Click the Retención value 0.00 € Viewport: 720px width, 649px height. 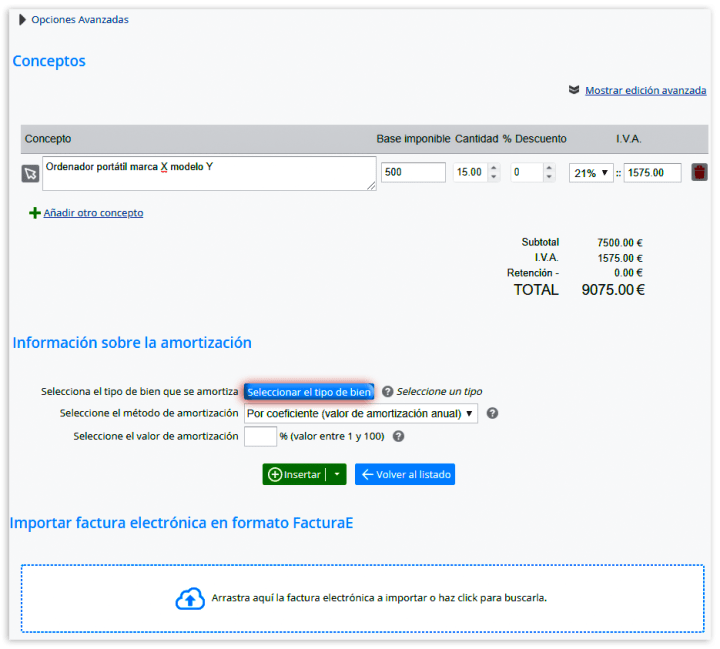628,273
